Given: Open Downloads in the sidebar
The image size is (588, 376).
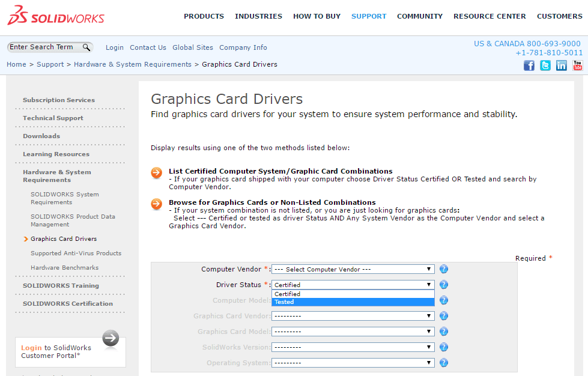Looking at the screenshot, I should [41, 136].
